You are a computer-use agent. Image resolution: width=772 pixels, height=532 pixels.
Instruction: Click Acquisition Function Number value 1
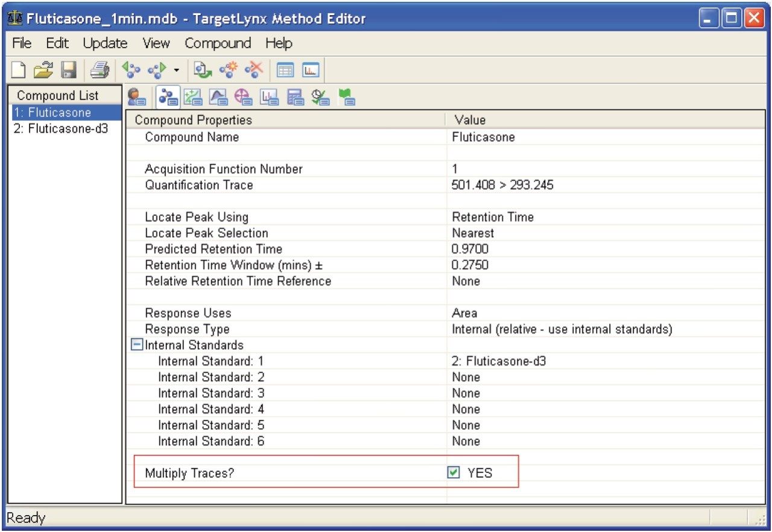click(x=455, y=169)
